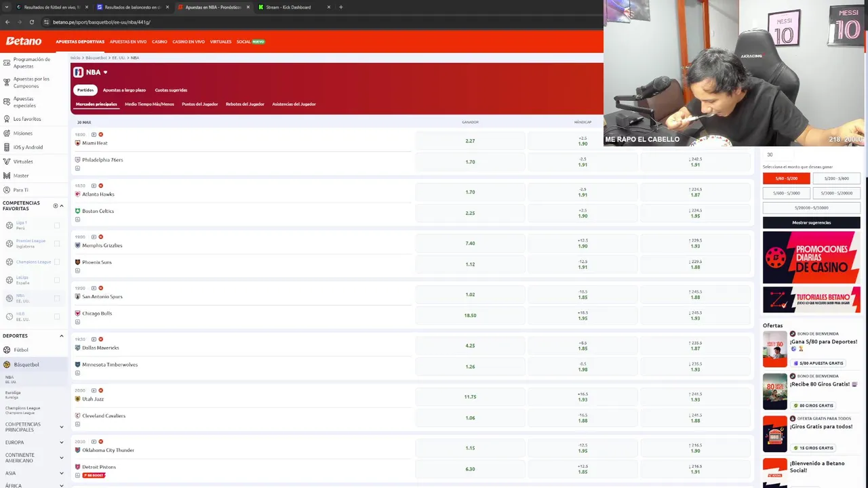Select Puntos del Jugador market tab

click(200, 104)
